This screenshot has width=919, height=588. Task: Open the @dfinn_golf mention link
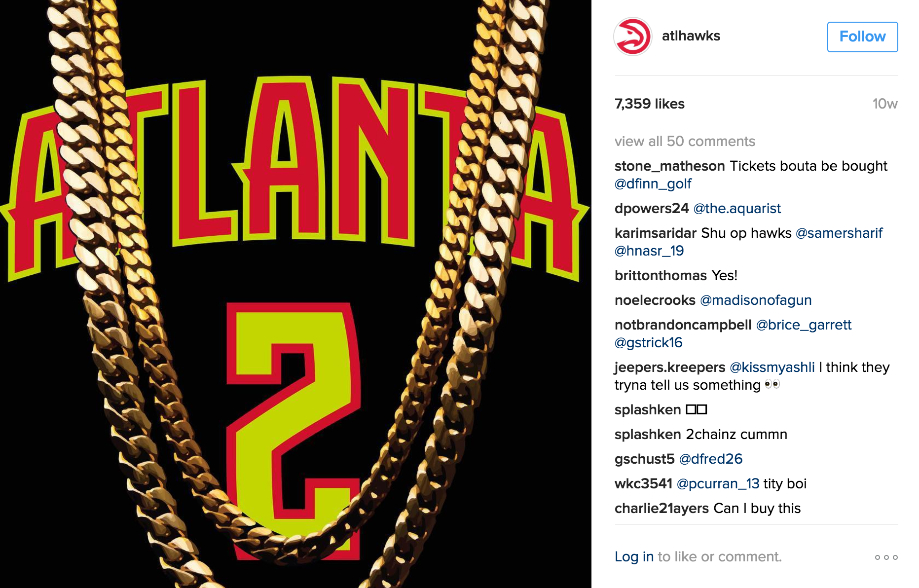[653, 184]
